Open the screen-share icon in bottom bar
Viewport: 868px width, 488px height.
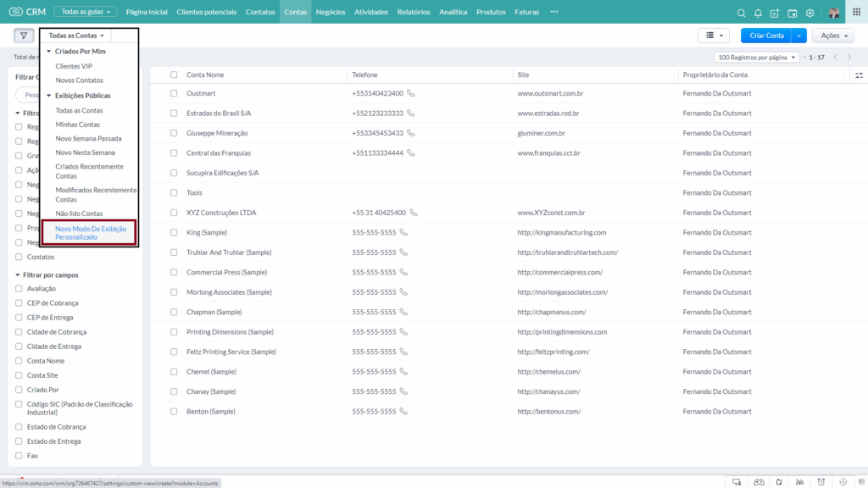click(x=737, y=482)
